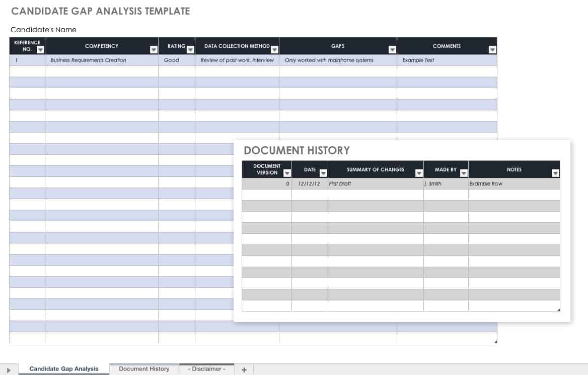The image size is (588, 375).
Task: Open the Reference No. filter dropdown
Action: pyautogui.click(x=40, y=50)
